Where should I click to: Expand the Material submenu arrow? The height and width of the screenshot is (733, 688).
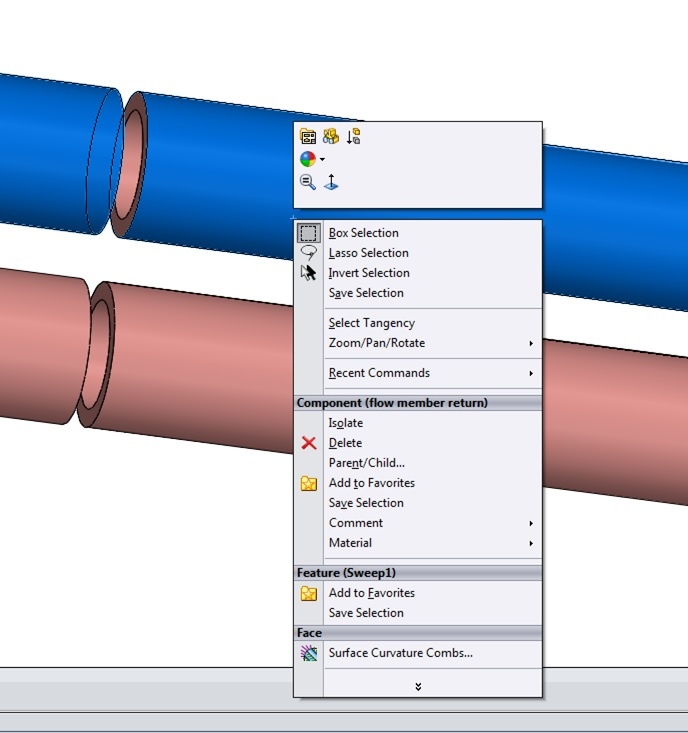click(x=531, y=544)
